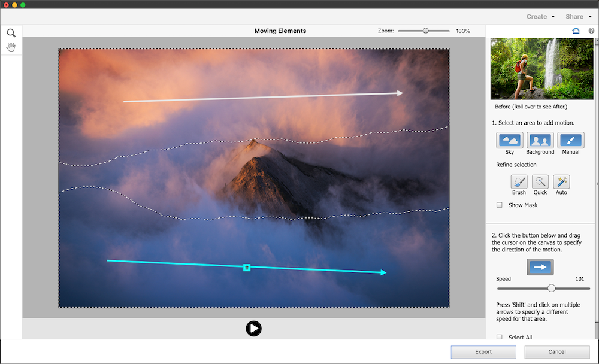Screen dimensions: 599x364
Task: Pick the Quick refine selection tool
Action: pyautogui.click(x=540, y=182)
